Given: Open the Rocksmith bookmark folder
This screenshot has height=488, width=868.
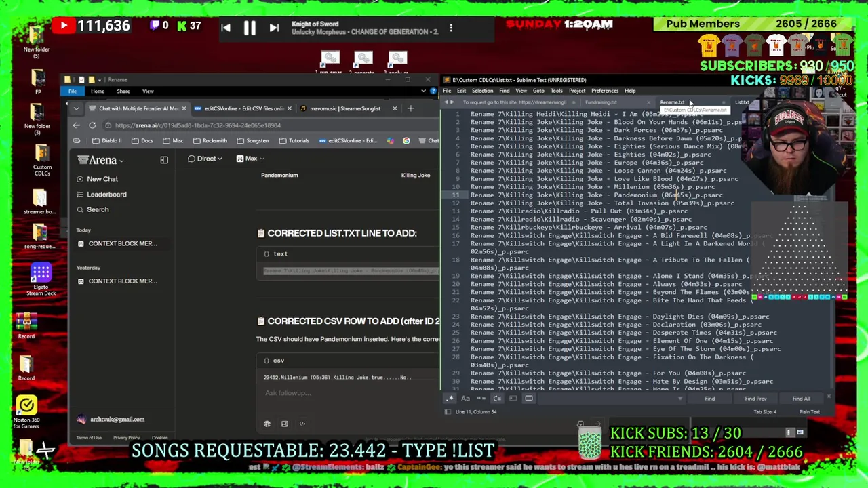Looking at the screenshot, I should tap(210, 140).
